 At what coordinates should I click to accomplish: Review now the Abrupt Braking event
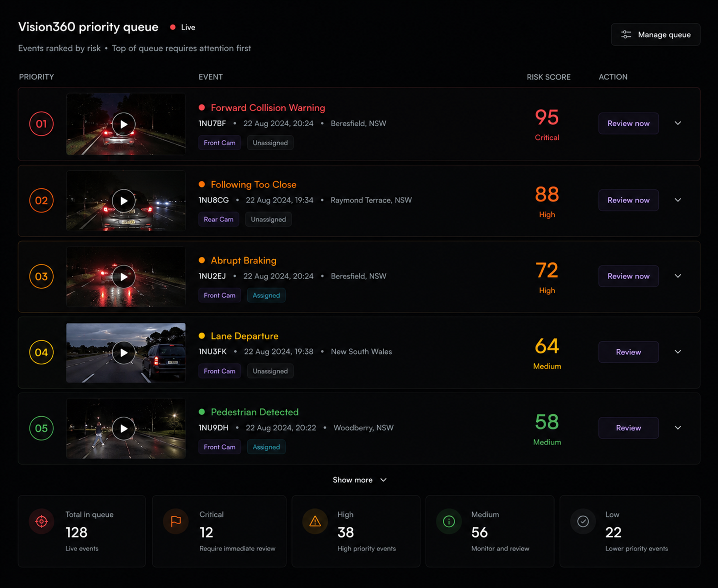click(x=629, y=276)
